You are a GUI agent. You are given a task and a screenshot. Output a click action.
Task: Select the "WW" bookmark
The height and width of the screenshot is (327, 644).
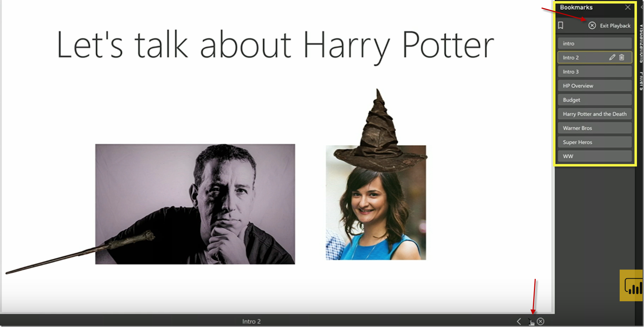click(x=595, y=156)
